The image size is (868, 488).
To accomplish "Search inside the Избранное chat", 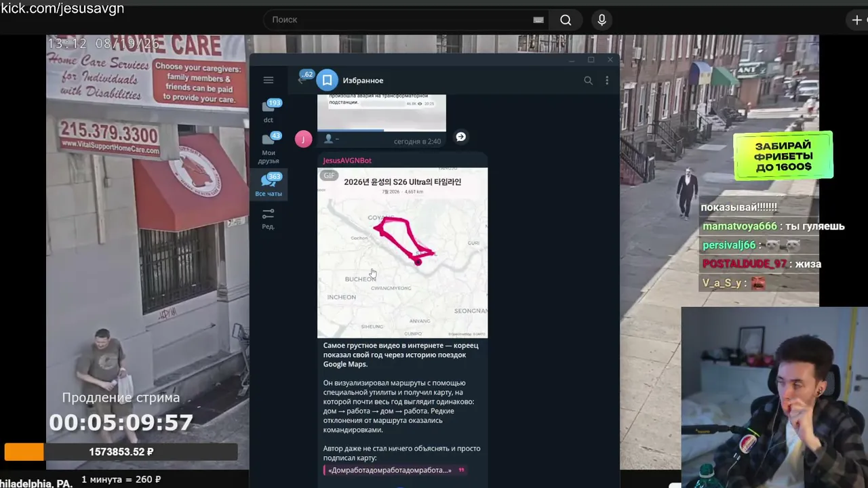I will click(588, 80).
